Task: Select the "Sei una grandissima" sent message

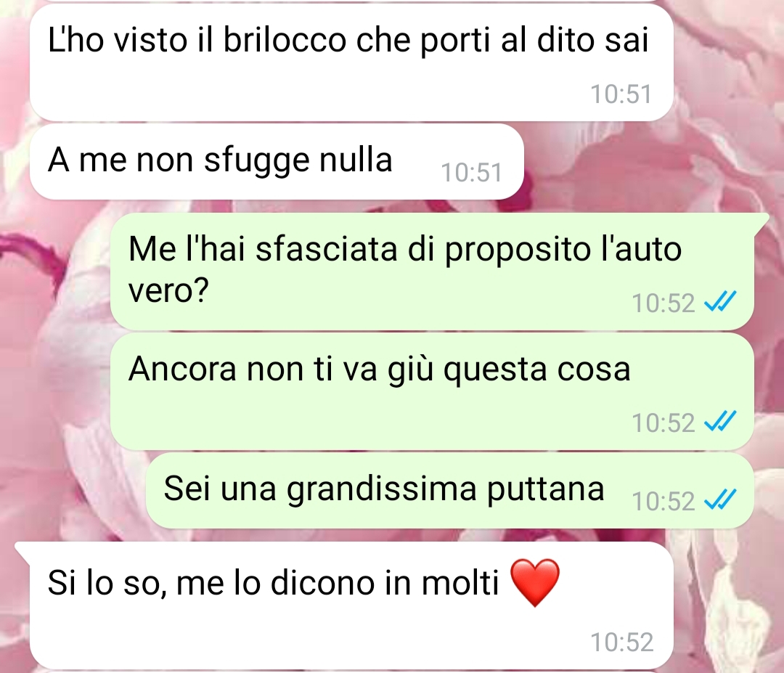Action: pyautogui.click(x=450, y=491)
